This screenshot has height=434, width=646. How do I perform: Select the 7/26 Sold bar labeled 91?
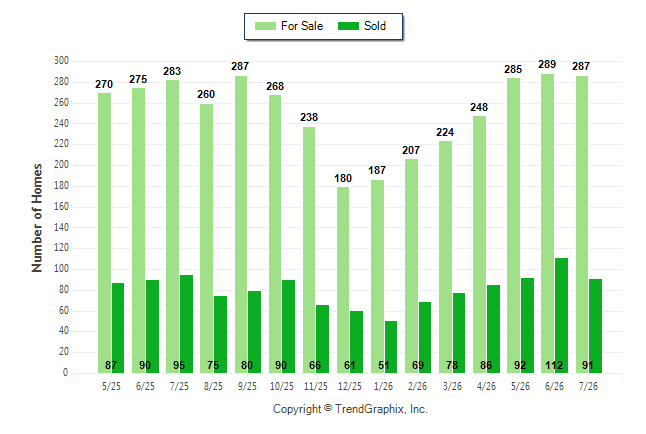coord(596,326)
